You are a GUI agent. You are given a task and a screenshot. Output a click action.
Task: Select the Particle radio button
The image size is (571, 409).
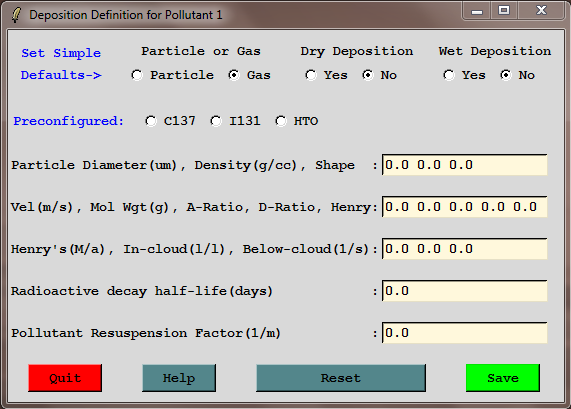coord(137,75)
